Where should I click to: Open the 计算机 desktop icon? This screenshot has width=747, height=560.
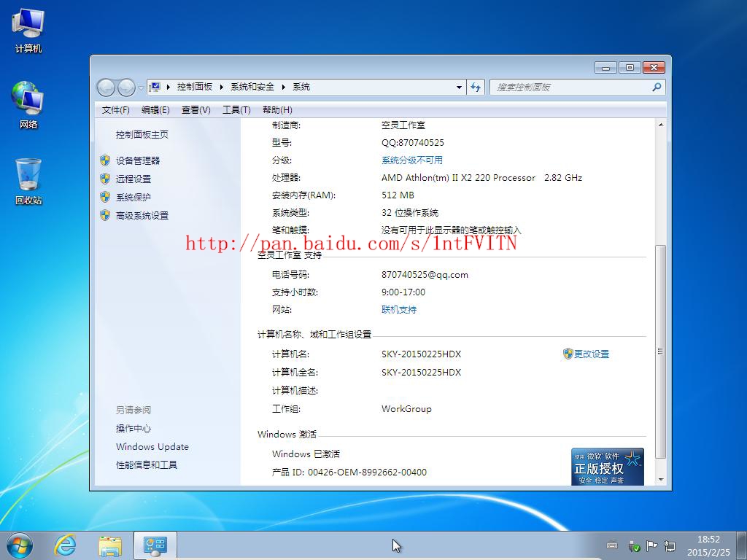(x=28, y=31)
